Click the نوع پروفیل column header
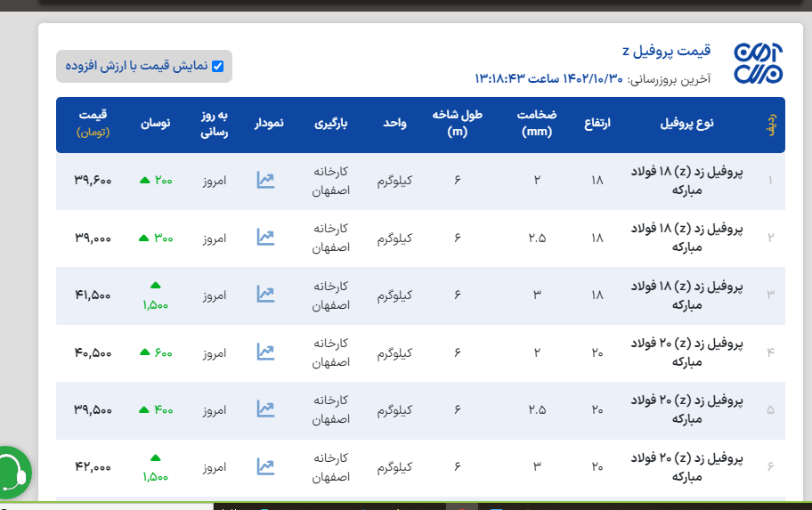Screen dimensions: 812x510 click(686, 124)
